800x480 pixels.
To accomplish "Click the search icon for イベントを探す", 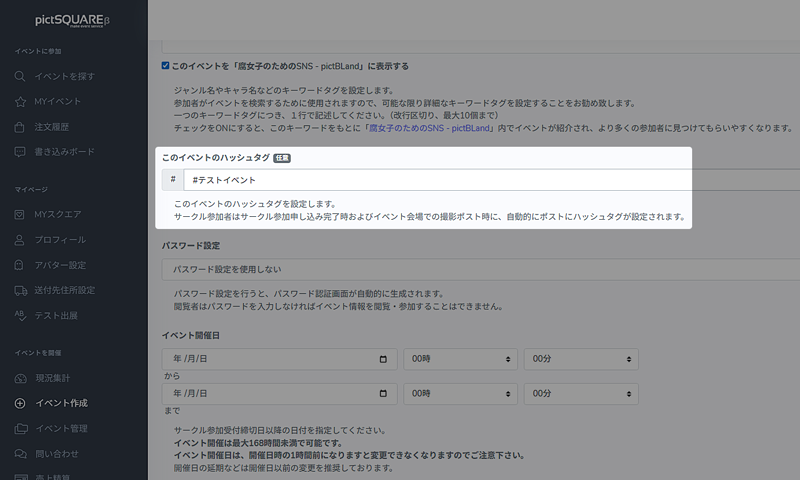I will (x=21, y=76).
